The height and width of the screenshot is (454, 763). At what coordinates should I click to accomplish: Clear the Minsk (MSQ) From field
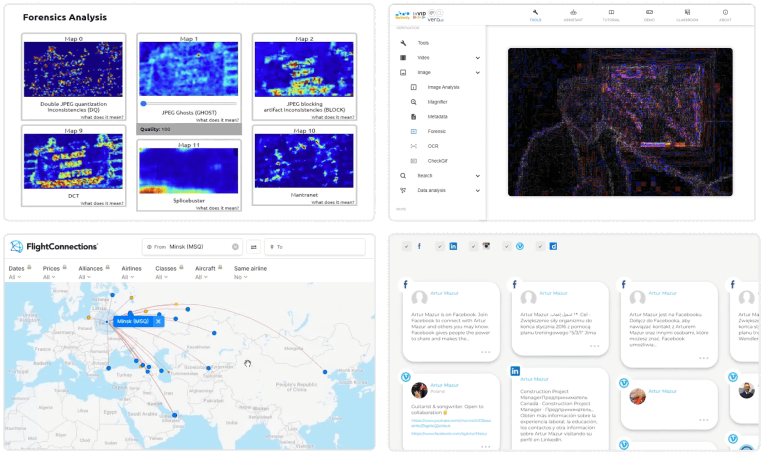[236, 246]
